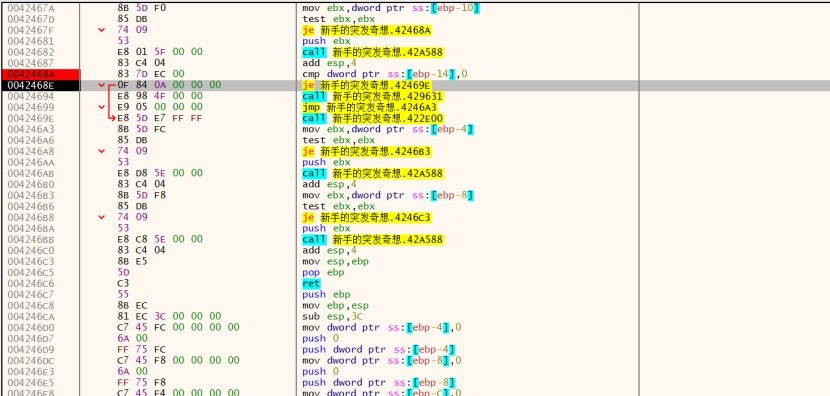Click the ret instruction

tap(311, 284)
